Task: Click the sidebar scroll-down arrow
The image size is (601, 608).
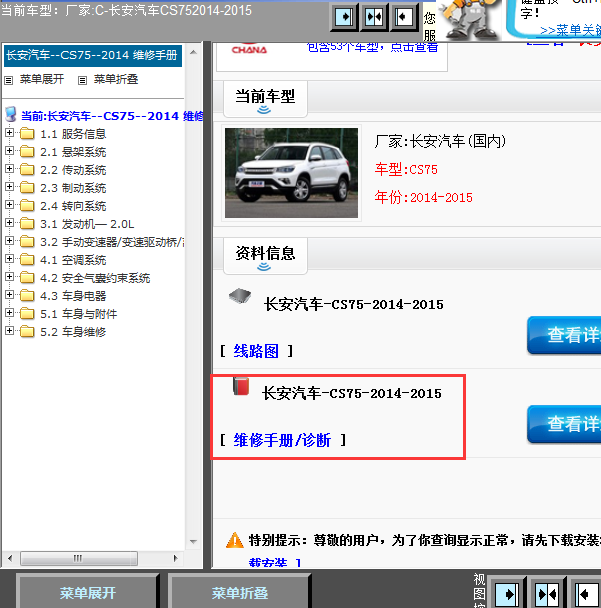Action: pos(193,541)
